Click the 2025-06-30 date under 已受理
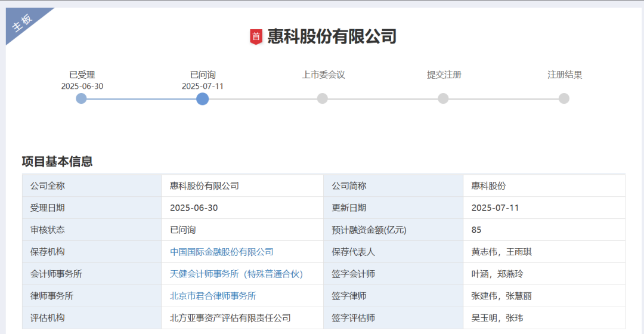 (82, 86)
